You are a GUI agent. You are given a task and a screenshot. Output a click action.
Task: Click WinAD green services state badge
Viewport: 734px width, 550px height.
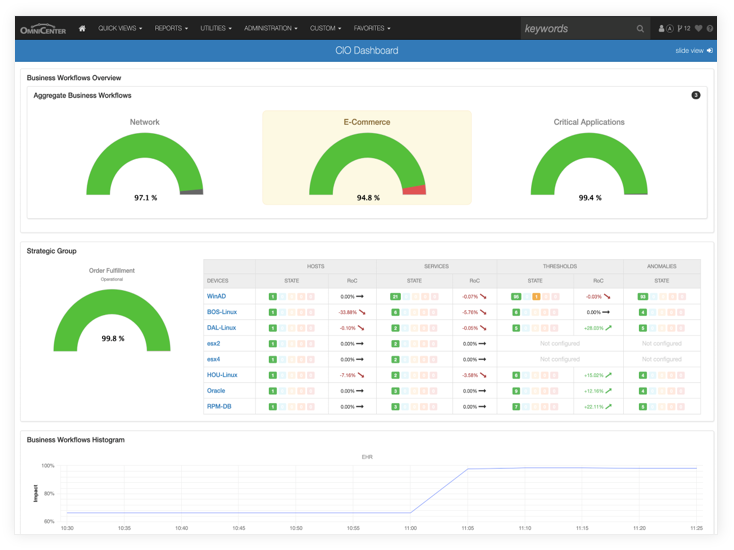coord(396,297)
